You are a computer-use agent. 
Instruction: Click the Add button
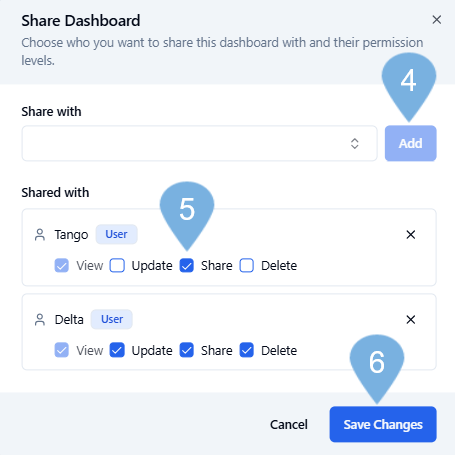tap(411, 144)
